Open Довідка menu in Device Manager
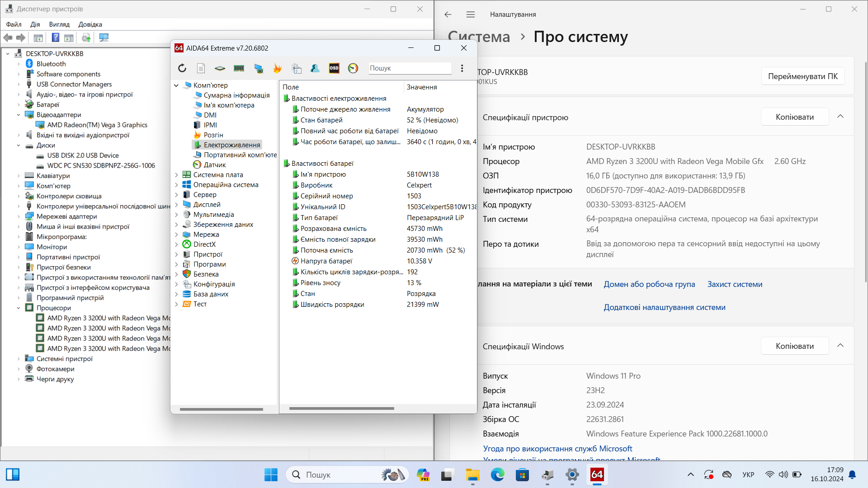 (x=90, y=24)
